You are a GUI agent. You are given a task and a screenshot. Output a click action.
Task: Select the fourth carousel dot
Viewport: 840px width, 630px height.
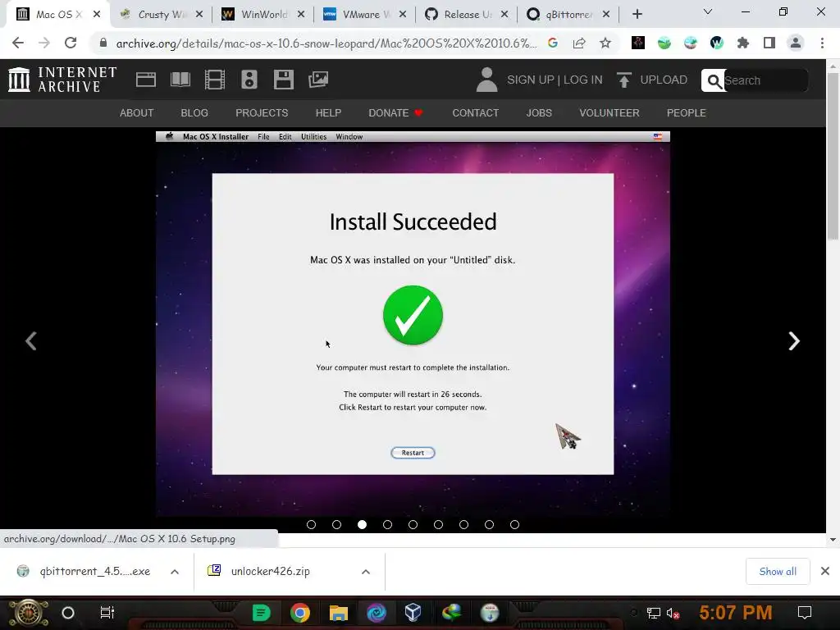pyautogui.click(x=387, y=524)
